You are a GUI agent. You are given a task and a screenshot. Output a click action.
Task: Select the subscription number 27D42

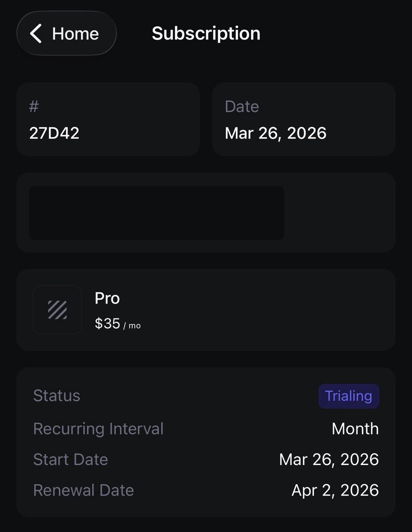pyautogui.click(x=54, y=133)
